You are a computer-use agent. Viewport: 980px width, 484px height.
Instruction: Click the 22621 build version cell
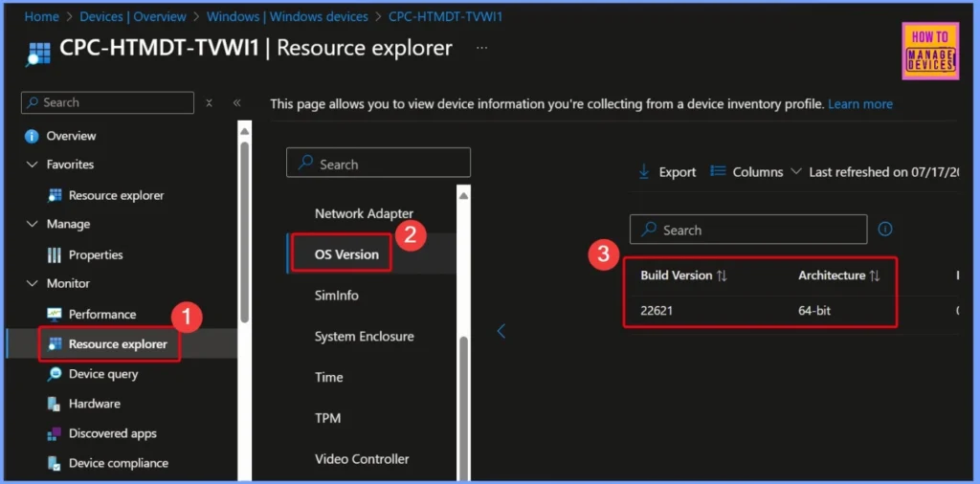[657, 310]
